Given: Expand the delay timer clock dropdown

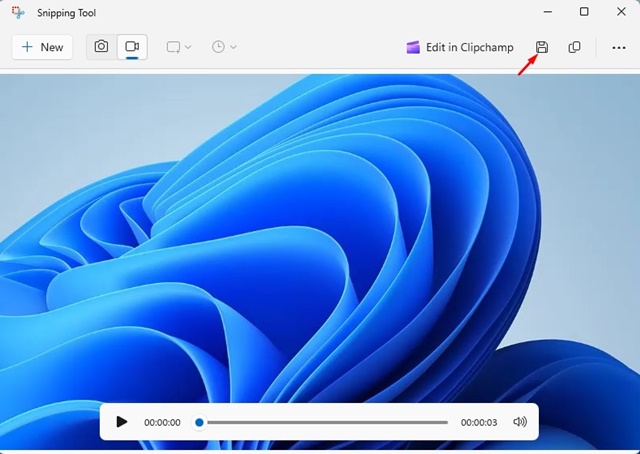Looking at the screenshot, I should click(224, 47).
